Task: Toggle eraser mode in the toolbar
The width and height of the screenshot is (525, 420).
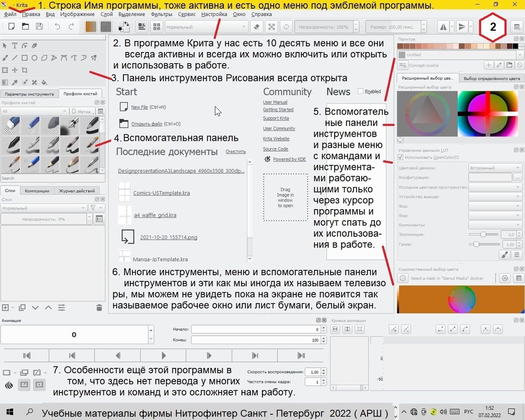Action: click(x=257, y=27)
